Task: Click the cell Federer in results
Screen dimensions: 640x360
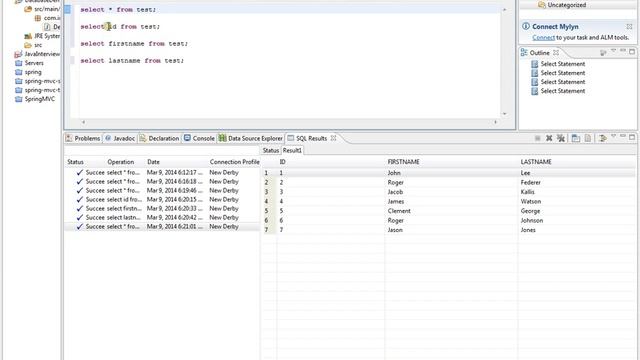Action: (531, 182)
